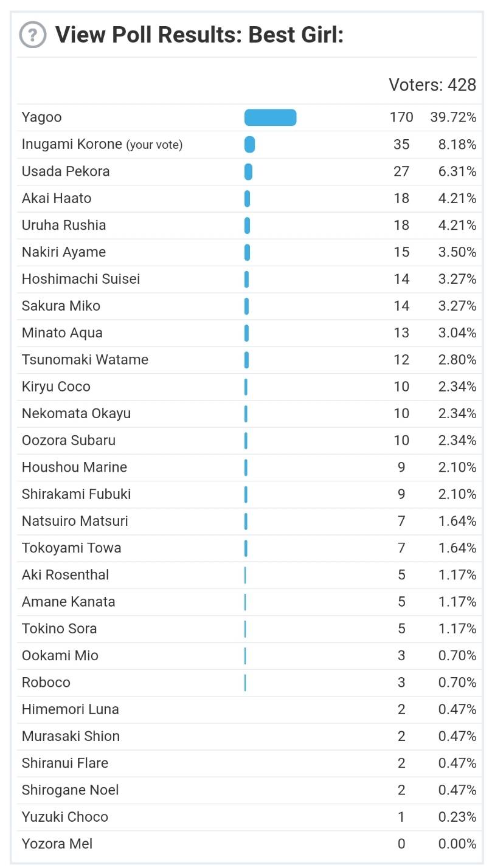Select the Yozora Mel poll option

56,844
